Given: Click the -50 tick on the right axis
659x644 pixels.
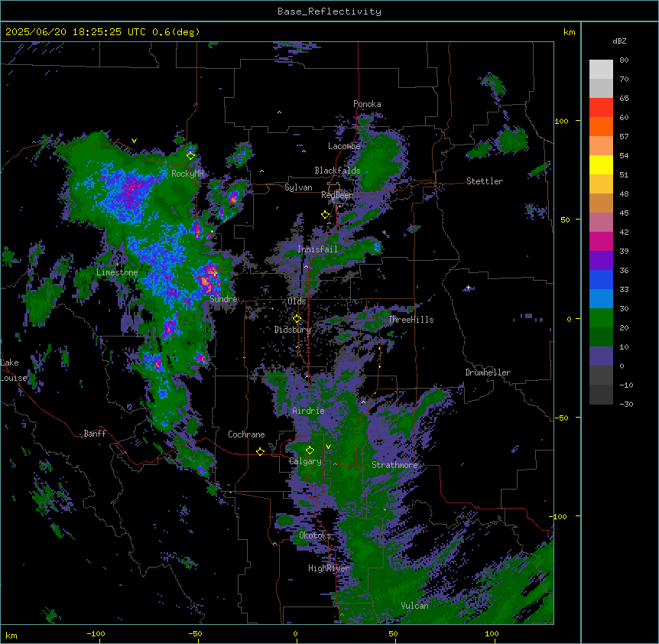Looking at the screenshot, I should click(561, 418).
